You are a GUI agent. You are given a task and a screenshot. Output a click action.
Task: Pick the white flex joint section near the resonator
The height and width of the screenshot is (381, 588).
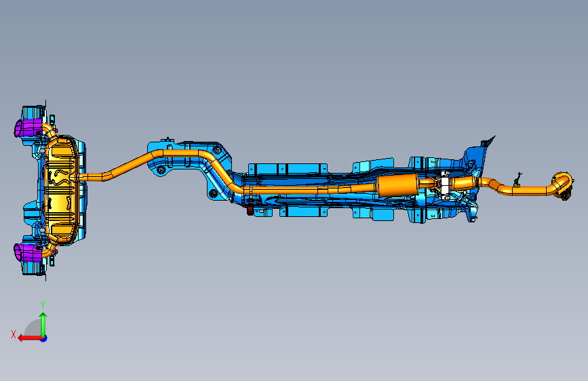tap(445, 185)
